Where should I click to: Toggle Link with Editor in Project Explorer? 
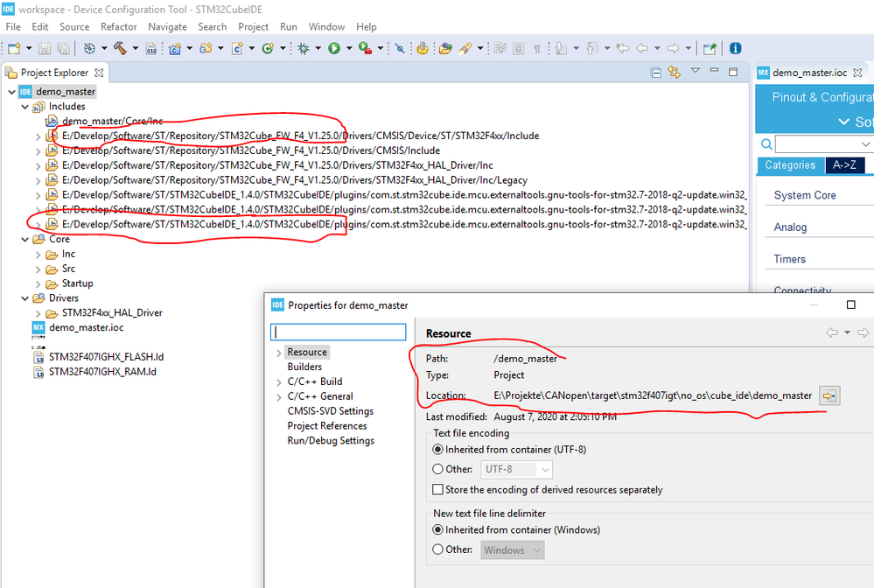pyautogui.click(x=675, y=73)
